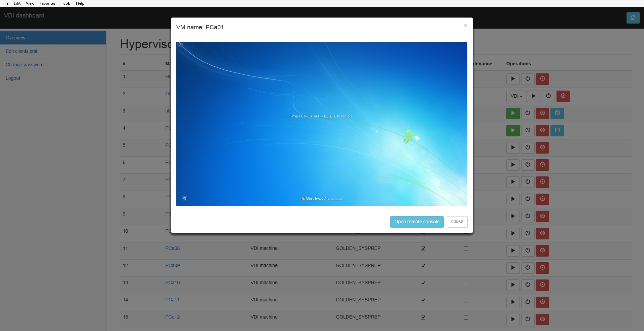Viewport: 644px width, 331px height.
Task: Click the green play button in row 3
Action: pyautogui.click(x=513, y=113)
